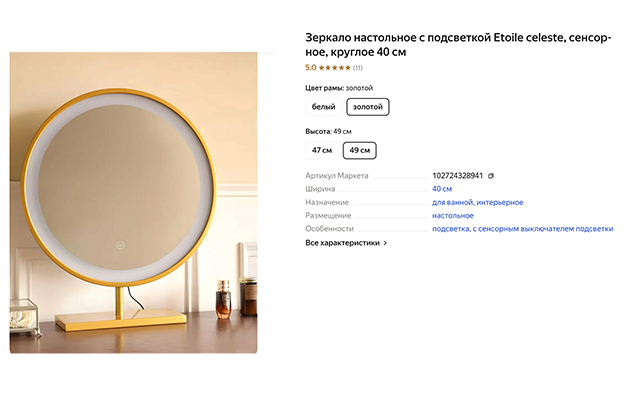Open the mirror product photo

[x=133, y=203]
